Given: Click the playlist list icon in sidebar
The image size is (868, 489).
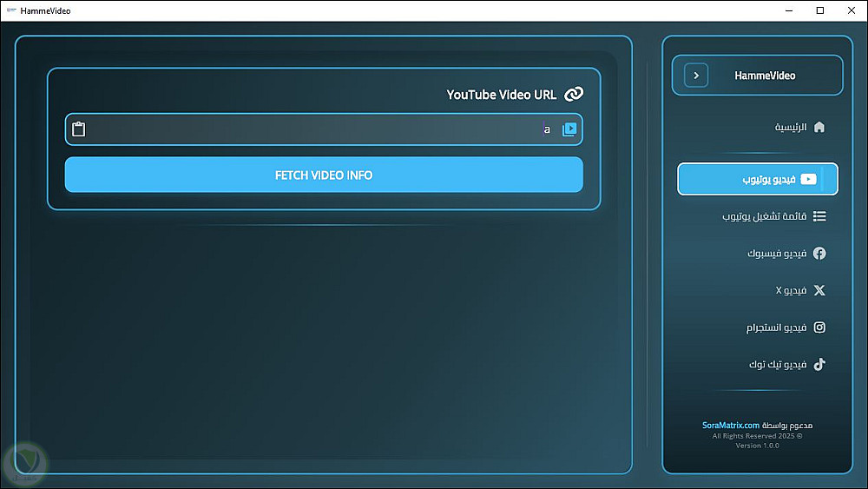Looking at the screenshot, I should pyautogui.click(x=819, y=216).
